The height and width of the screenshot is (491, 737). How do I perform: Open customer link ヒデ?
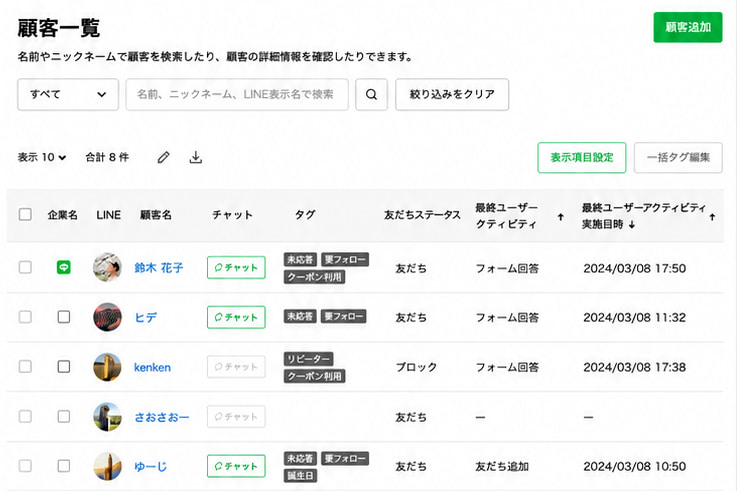(x=146, y=318)
